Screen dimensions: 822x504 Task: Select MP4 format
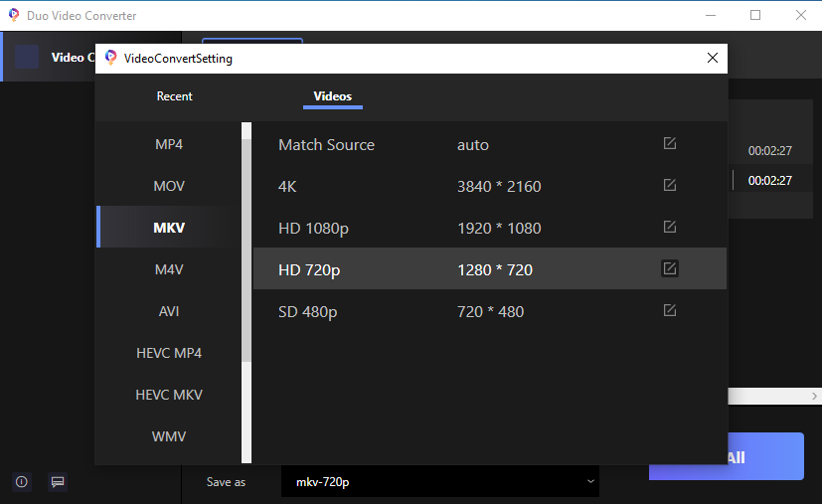tap(169, 144)
